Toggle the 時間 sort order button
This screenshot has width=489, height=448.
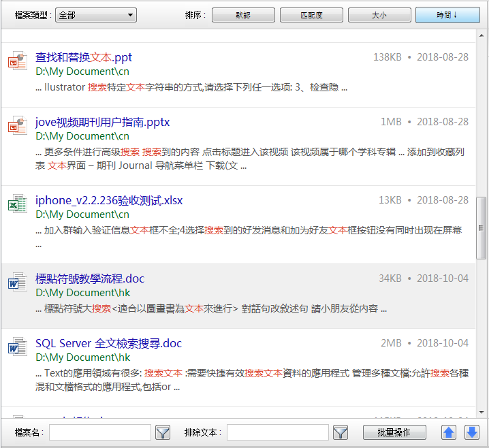[447, 15]
